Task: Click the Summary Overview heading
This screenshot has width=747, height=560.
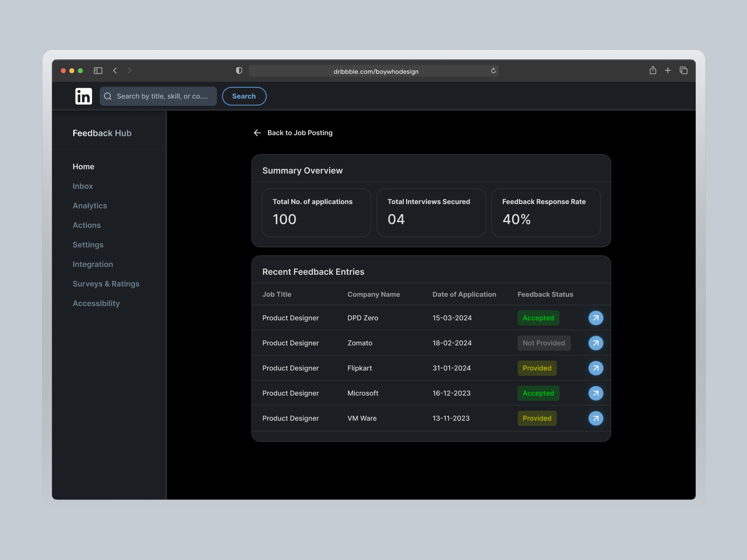Action: (x=303, y=171)
